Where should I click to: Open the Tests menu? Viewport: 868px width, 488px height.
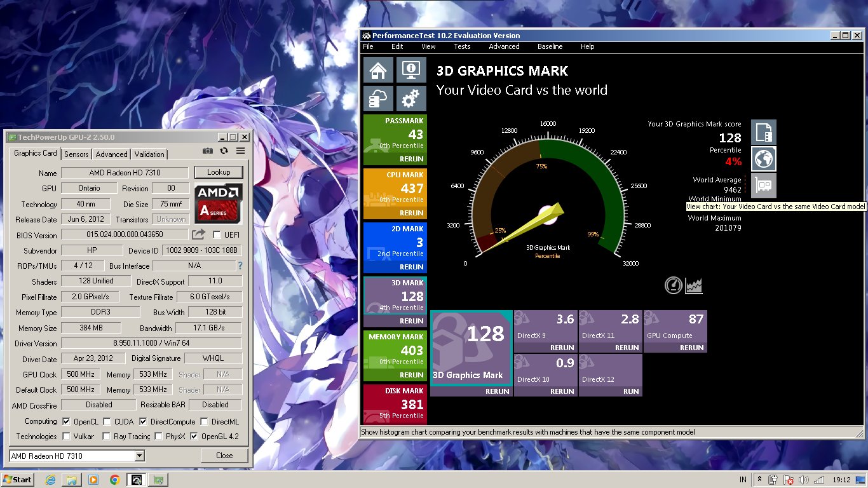click(462, 46)
